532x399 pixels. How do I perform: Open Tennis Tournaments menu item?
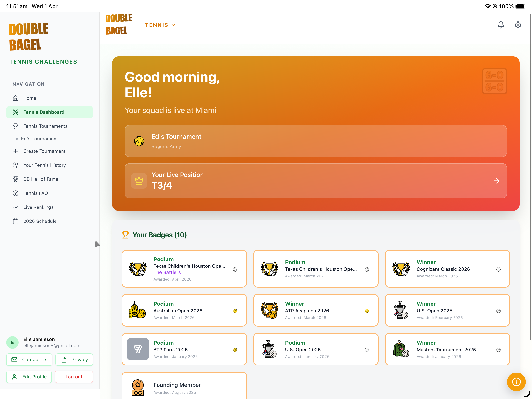click(x=49, y=126)
